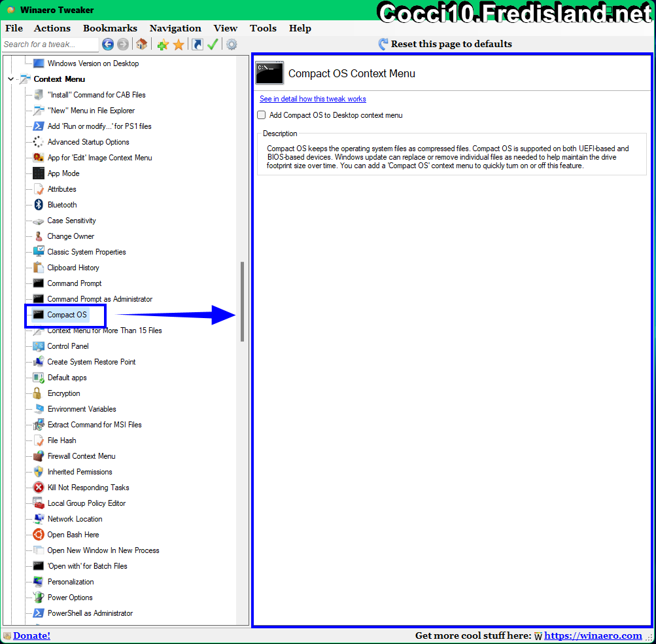Screen dimensions: 656x644
Task: Click the black App Mode icon
Action: (x=39, y=173)
